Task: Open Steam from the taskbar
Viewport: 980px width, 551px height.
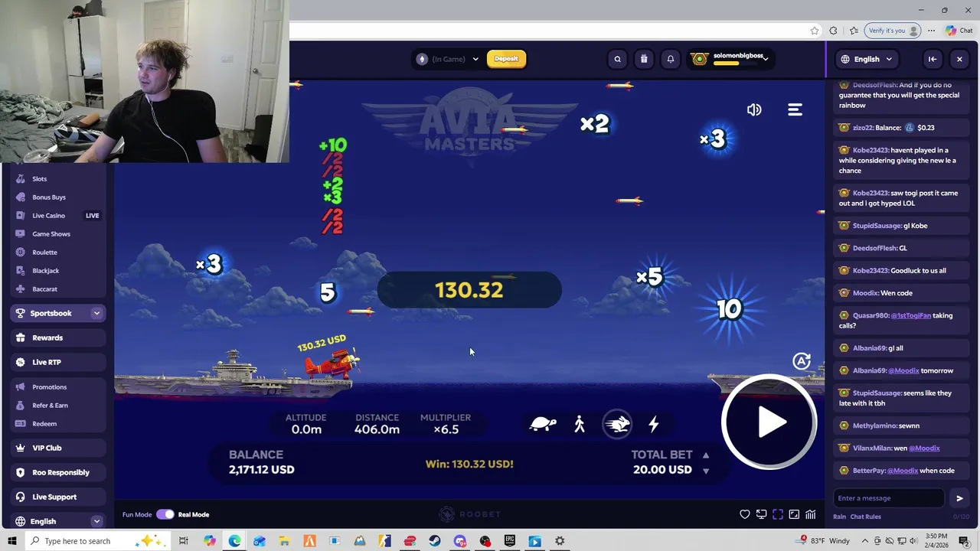Action: (x=435, y=541)
